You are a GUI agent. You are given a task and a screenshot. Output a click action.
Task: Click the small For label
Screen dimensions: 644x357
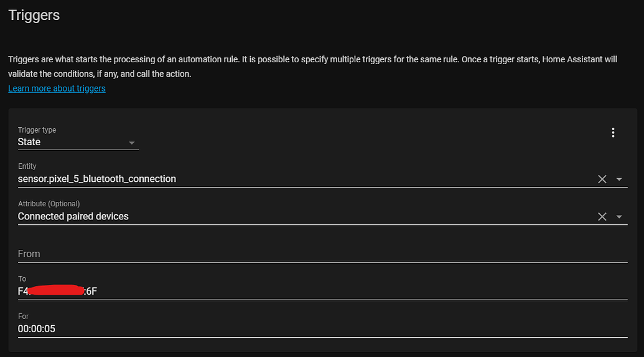click(23, 316)
